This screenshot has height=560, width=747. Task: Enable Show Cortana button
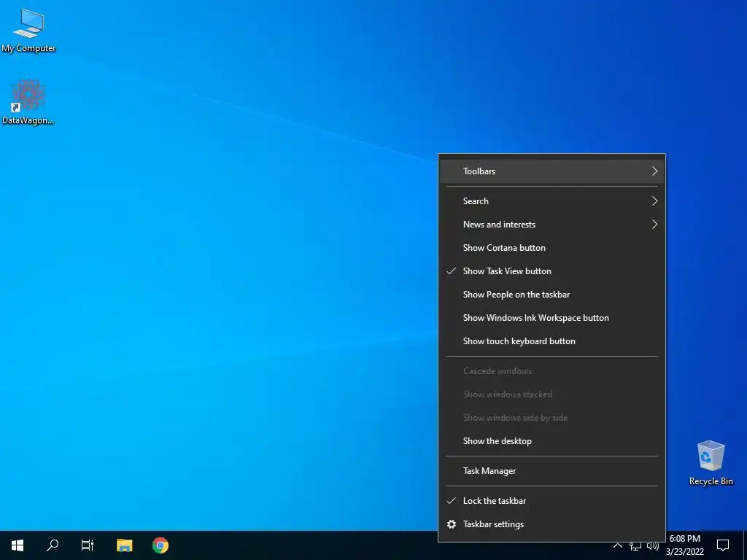[551, 248]
